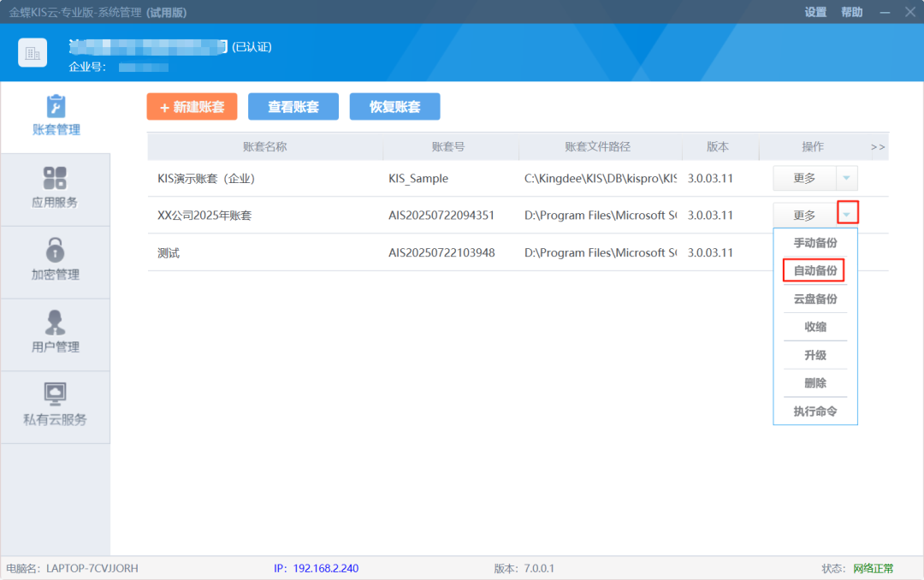Click 更多 button for KIS演示账套 row
The image size is (924, 580).
804,178
